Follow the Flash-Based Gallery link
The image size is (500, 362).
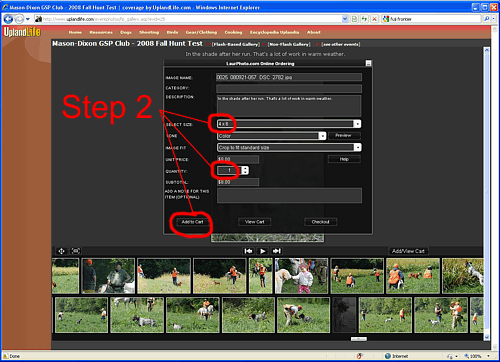pyautogui.click(x=236, y=44)
